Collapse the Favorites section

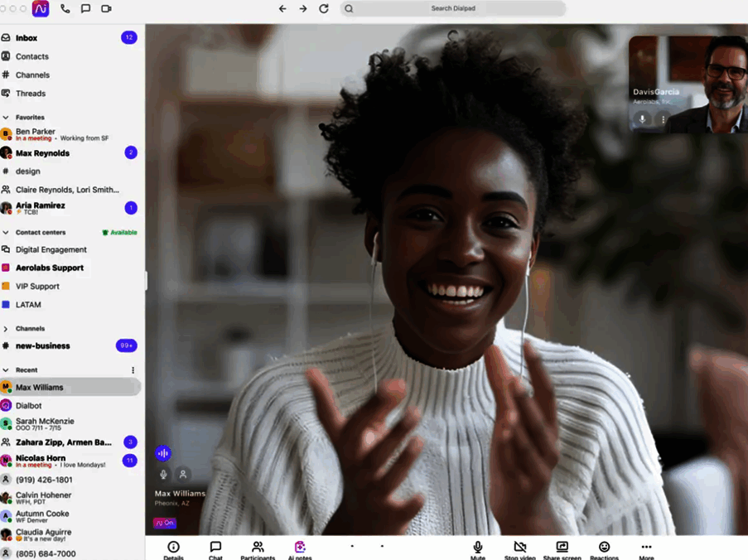click(x=7, y=118)
